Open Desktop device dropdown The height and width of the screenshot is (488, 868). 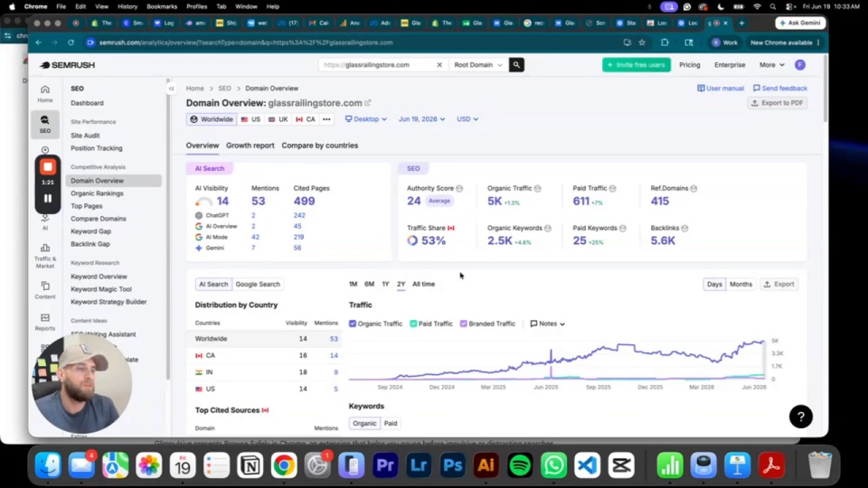366,119
